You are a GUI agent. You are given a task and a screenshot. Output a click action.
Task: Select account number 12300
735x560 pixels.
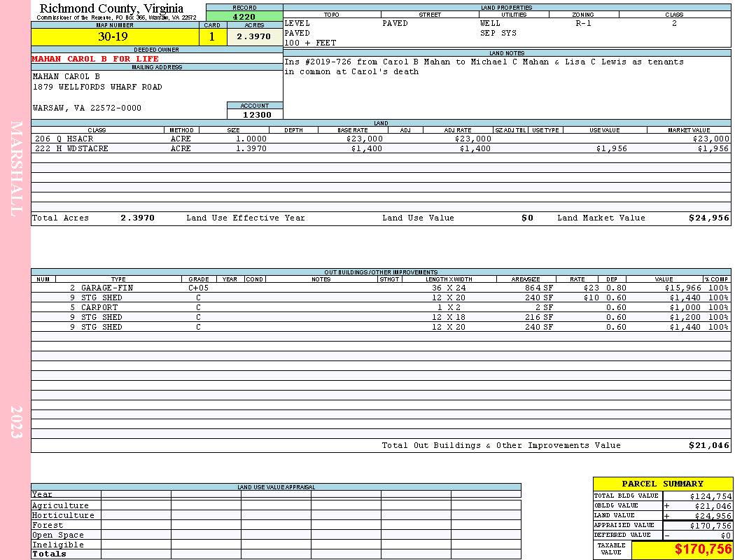click(x=257, y=115)
